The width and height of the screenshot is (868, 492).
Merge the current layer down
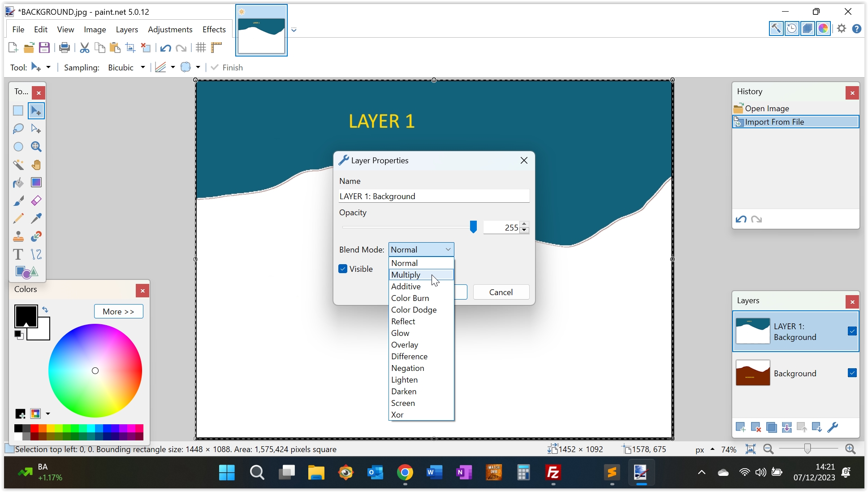tap(786, 427)
